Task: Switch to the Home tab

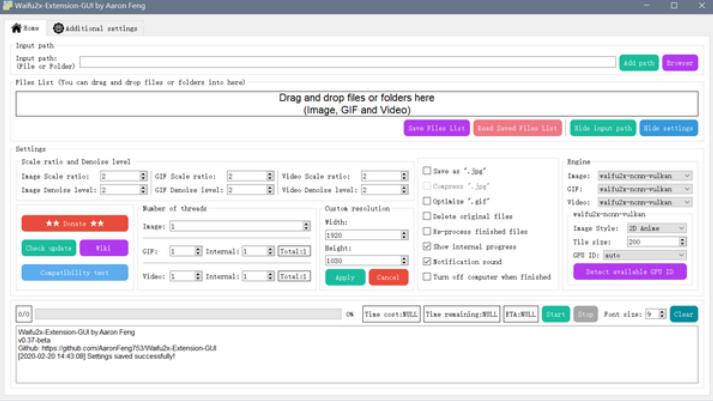Action: [26, 28]
